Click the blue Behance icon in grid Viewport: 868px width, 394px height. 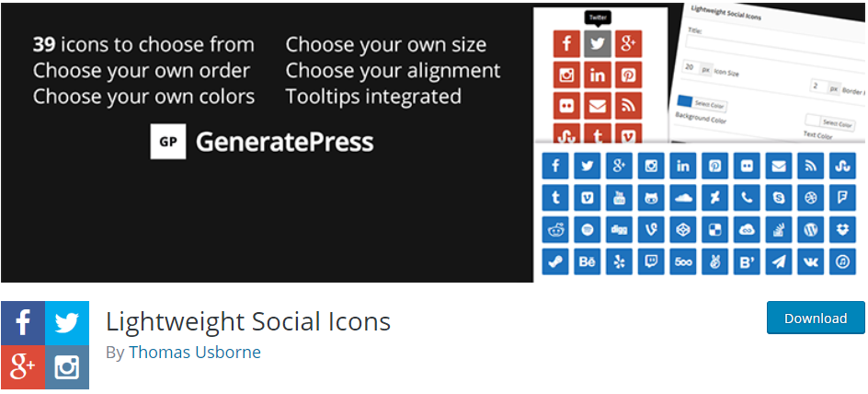point(587,261)
